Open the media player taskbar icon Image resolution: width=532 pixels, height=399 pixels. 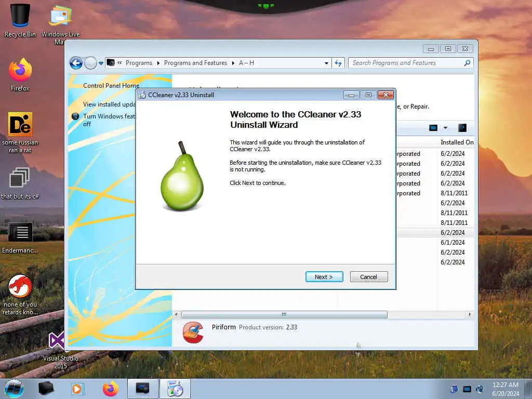77,389
